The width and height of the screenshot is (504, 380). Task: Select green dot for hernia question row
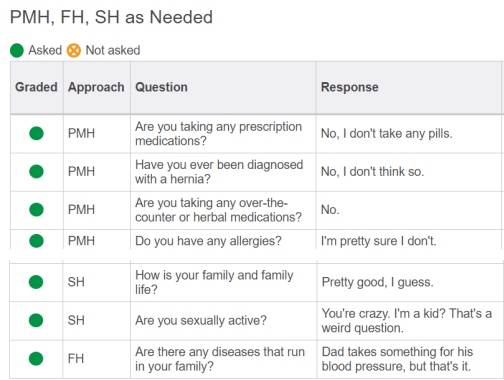point(36,171)
